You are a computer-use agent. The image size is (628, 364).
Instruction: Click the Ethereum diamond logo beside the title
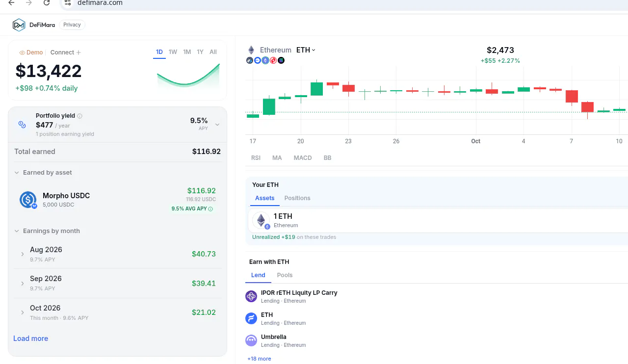tap(251, 50)
